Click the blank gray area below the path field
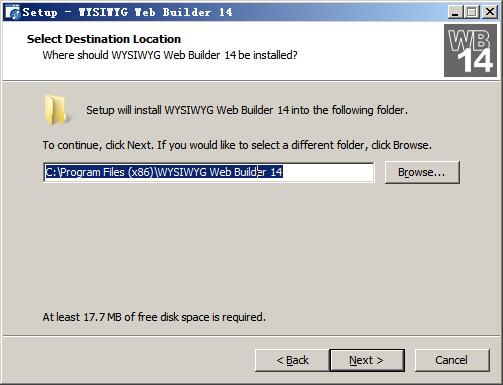Image resolution: width=503 pixels, height=385 pixels. pos(250,247)
